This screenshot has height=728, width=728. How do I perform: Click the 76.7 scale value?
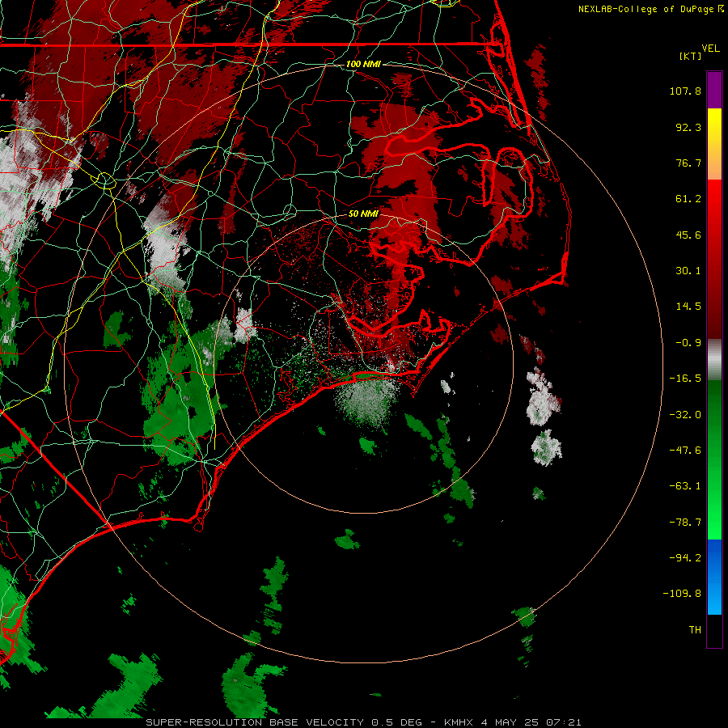tap(688, 163)
